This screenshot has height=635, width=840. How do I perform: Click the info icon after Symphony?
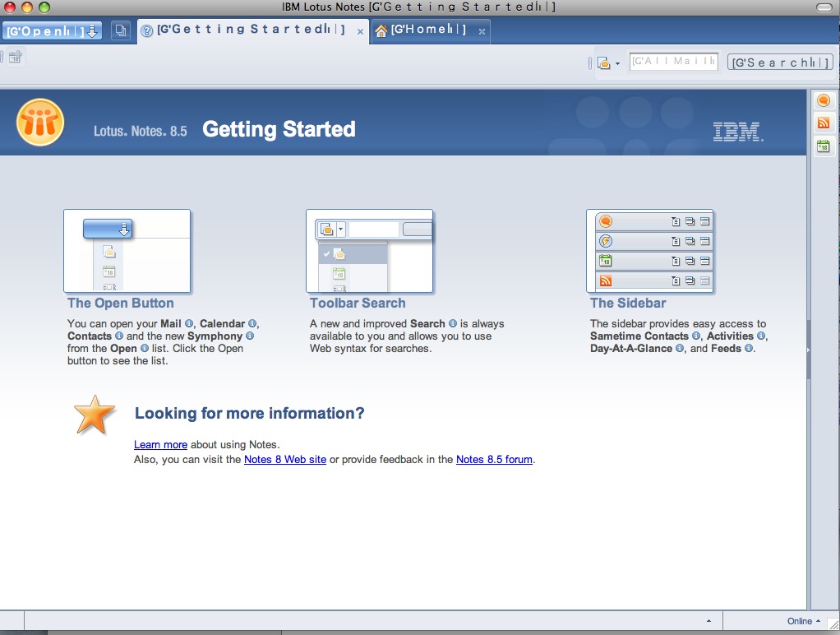point(250,336)
